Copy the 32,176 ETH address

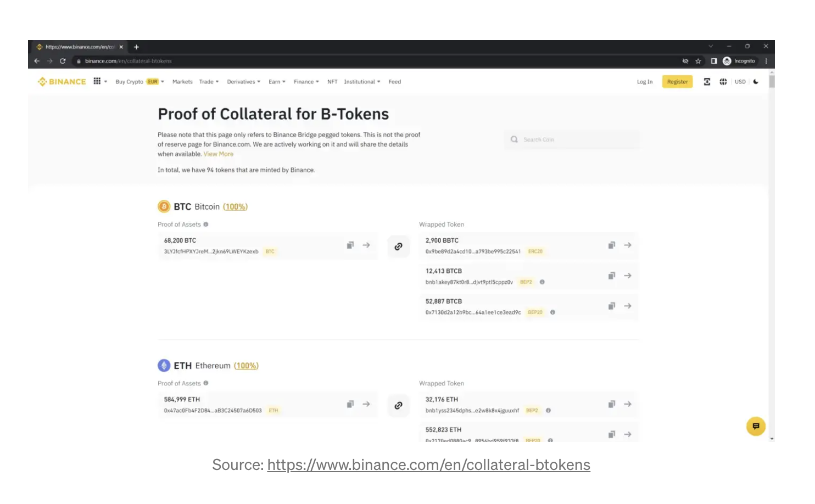[x=611, y=404]
